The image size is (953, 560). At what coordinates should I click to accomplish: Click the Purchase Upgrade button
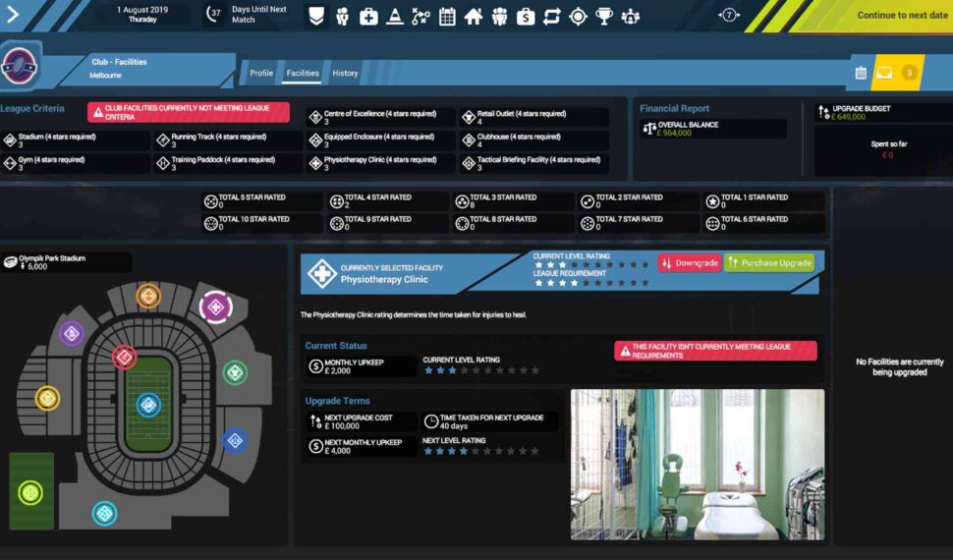tap(769, 263)
